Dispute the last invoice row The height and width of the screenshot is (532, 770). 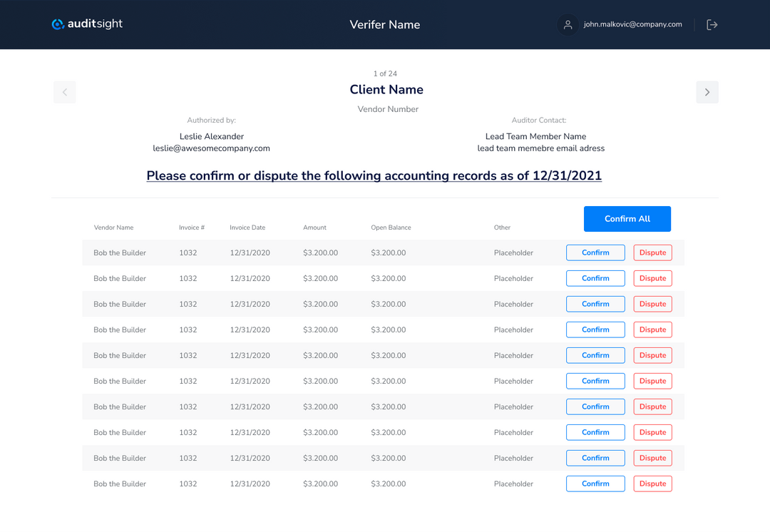point(652,484)
